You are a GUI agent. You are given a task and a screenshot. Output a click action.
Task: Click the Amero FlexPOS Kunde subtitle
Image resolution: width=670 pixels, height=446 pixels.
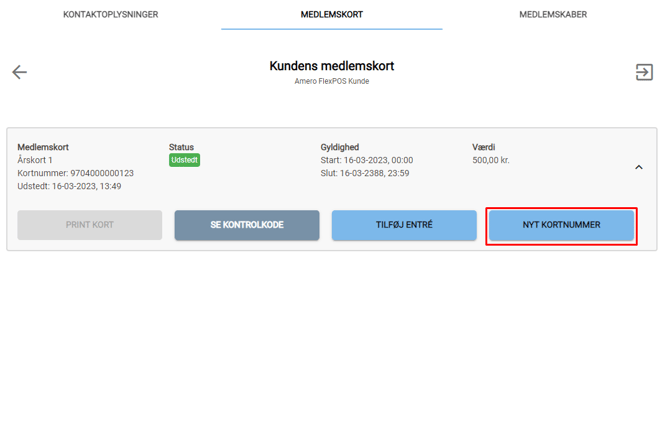click(x=332, y=81)
